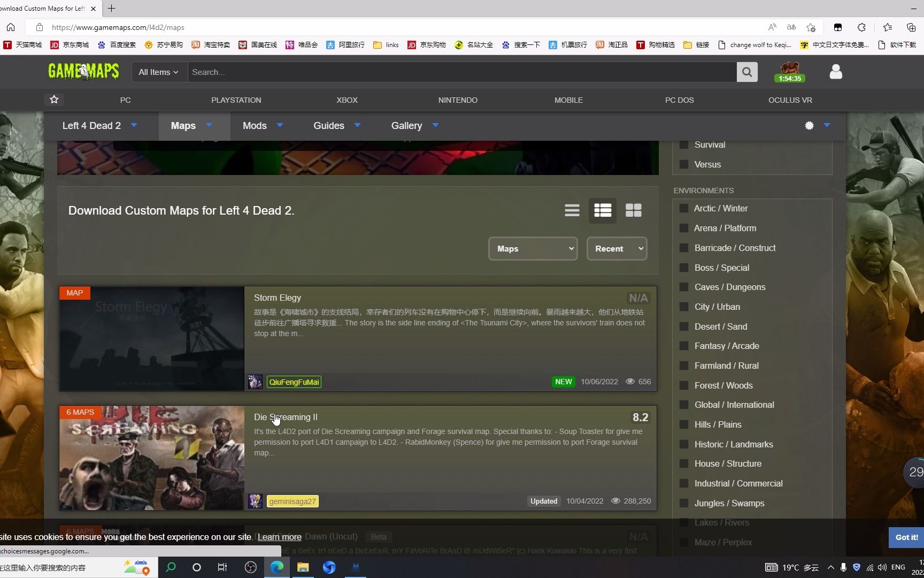Select the PC platform tab

pos(125,100)
